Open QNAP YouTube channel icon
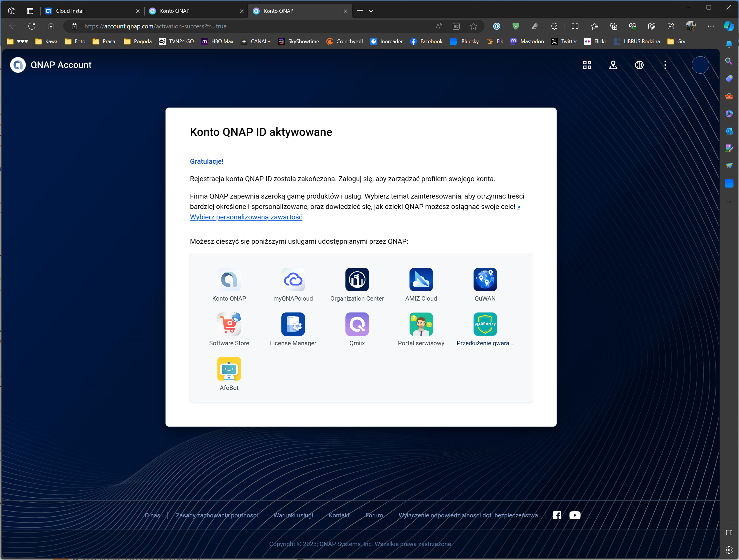Image resolution: width=739 pixels, height=560 pixels. coord(575,515)
